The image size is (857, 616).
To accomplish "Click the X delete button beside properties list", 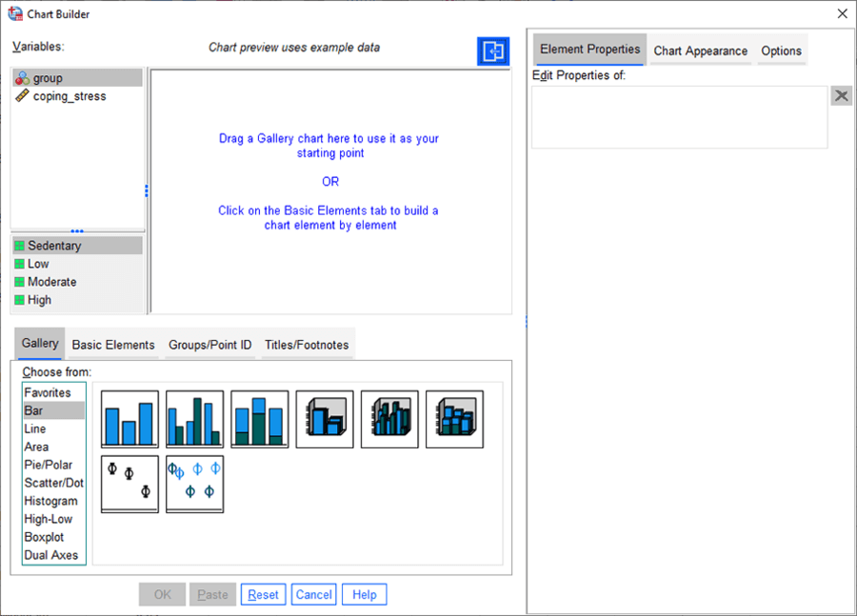I will (x=841, y=95).
